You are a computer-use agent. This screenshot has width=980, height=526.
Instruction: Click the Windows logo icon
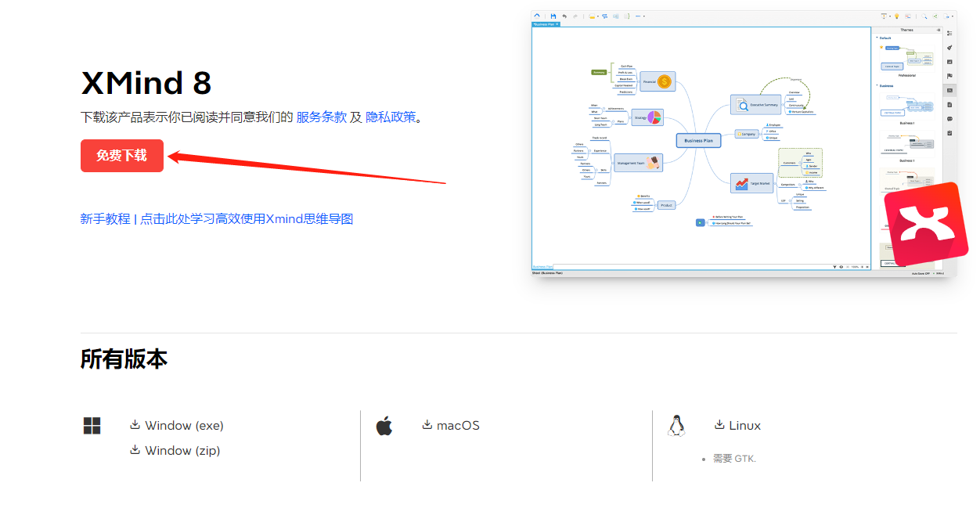[92, 426]
